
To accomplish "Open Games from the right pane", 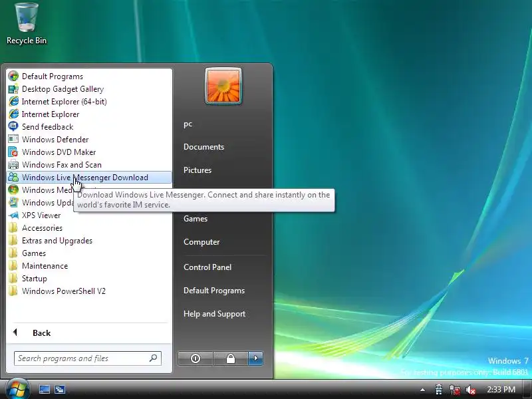I will 196,219.
